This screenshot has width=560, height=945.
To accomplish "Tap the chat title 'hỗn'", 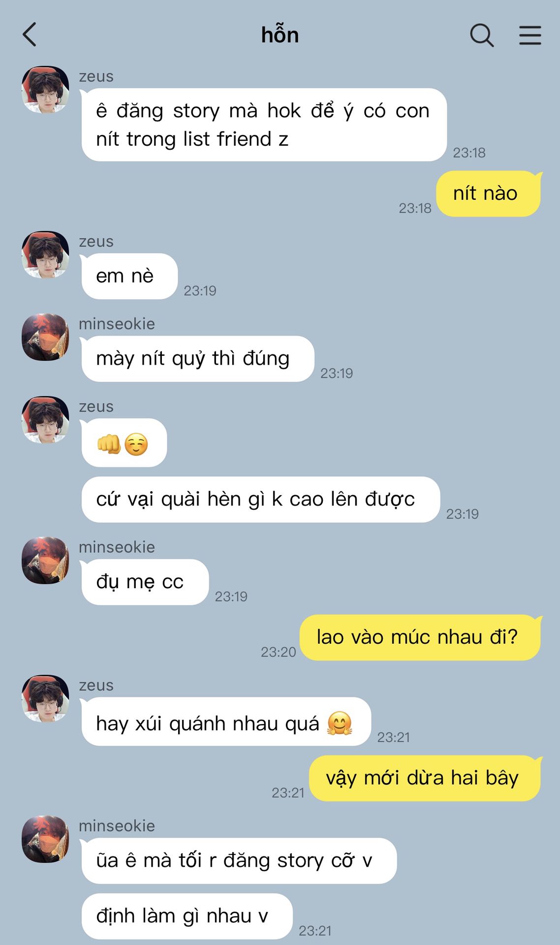I will (280, 35).
